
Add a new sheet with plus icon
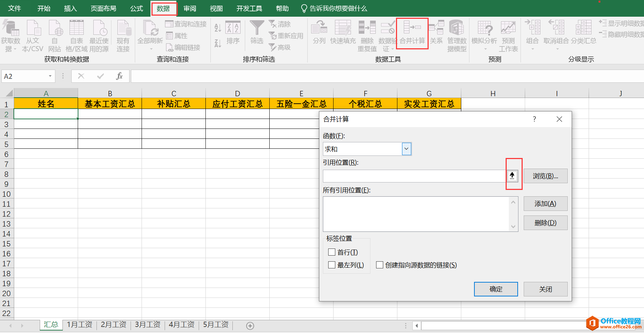250,326
